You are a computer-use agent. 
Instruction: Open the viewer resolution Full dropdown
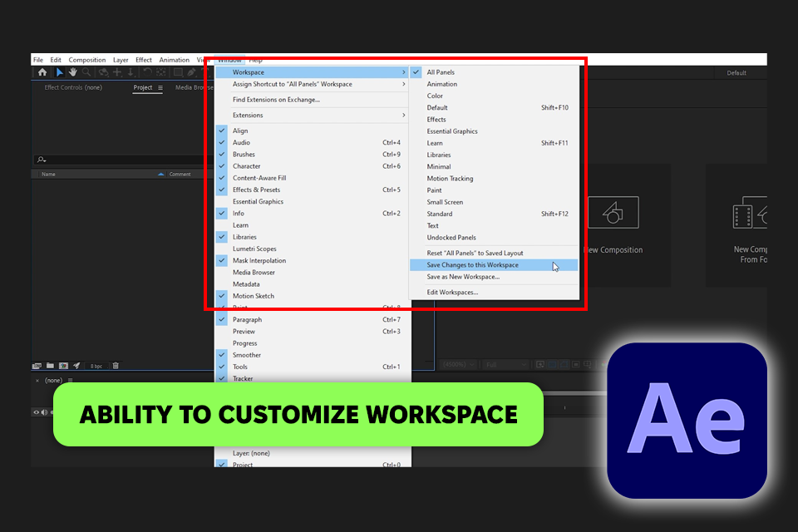click(x=506, y=365)
